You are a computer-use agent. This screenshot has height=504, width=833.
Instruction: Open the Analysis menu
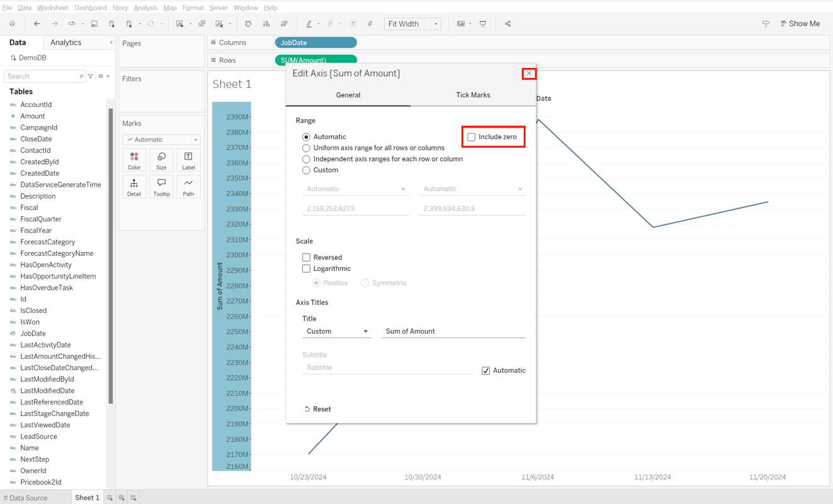(145, 8)
